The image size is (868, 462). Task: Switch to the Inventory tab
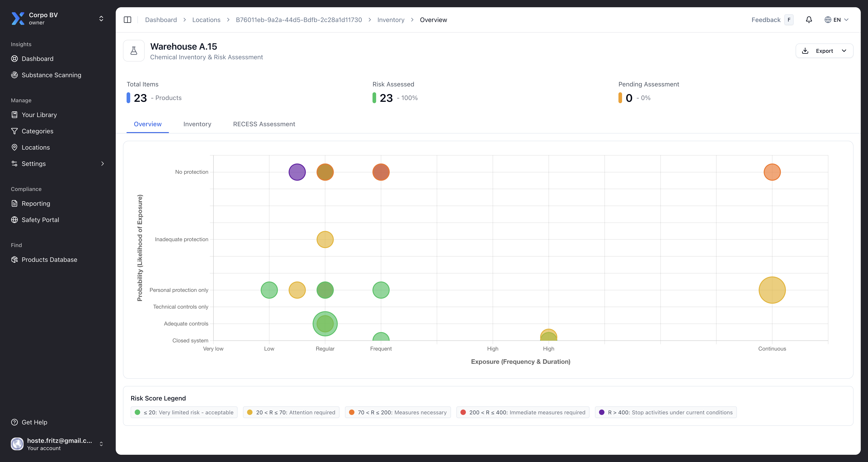(x=197, y=124)
